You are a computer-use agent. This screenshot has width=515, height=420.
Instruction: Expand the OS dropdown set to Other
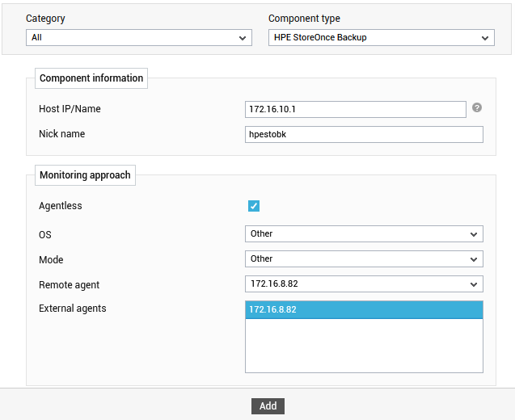[x=364, y=234]
